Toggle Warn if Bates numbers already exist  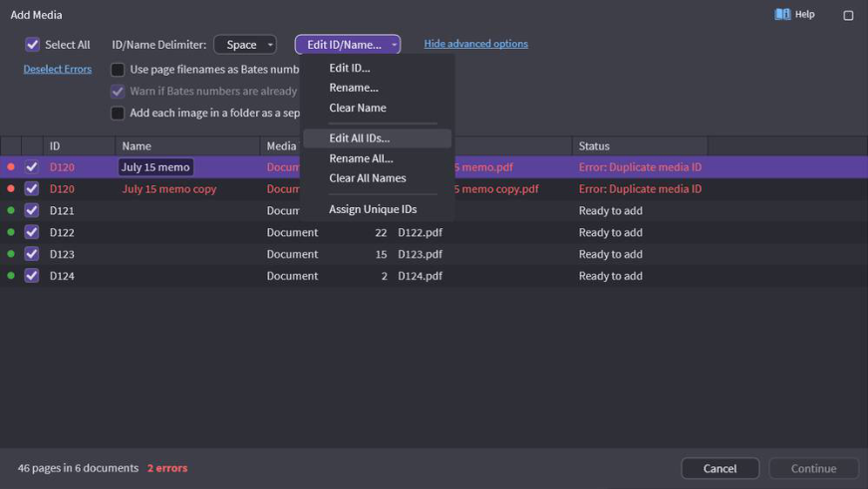click(118, 91)
